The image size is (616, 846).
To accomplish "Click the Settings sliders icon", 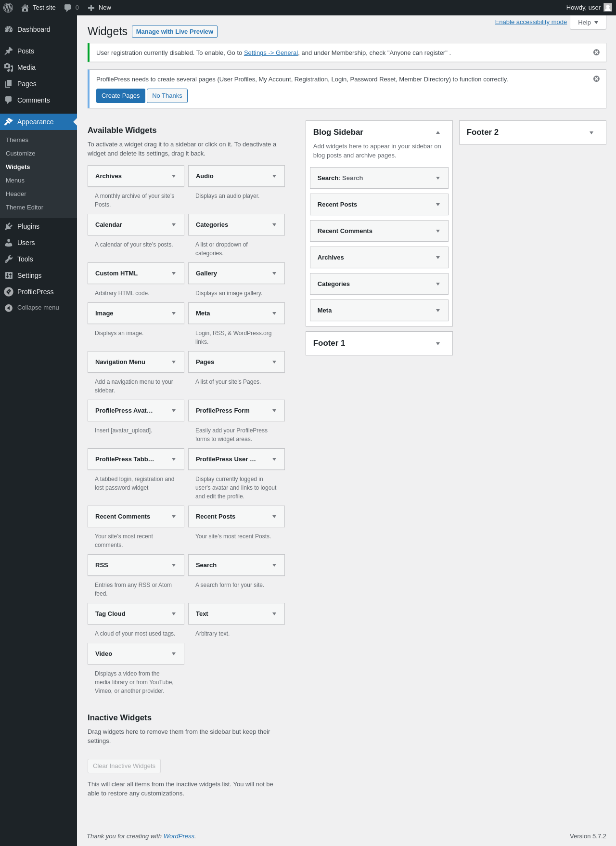I will pos(9,275).
